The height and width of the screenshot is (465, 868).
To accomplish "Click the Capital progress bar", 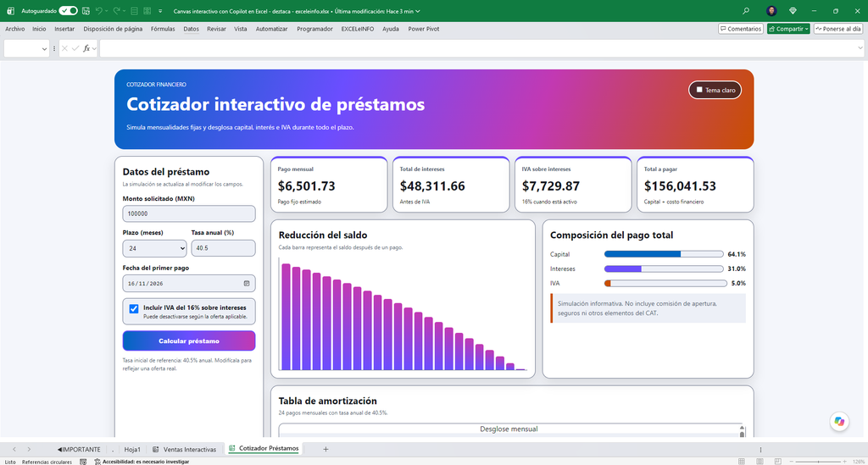I will coord(664,254).
